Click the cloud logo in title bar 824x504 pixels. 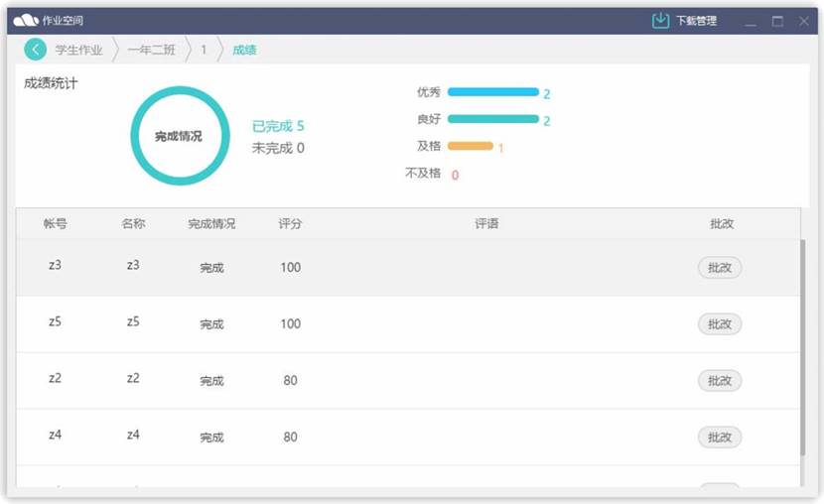click(26, 21)
